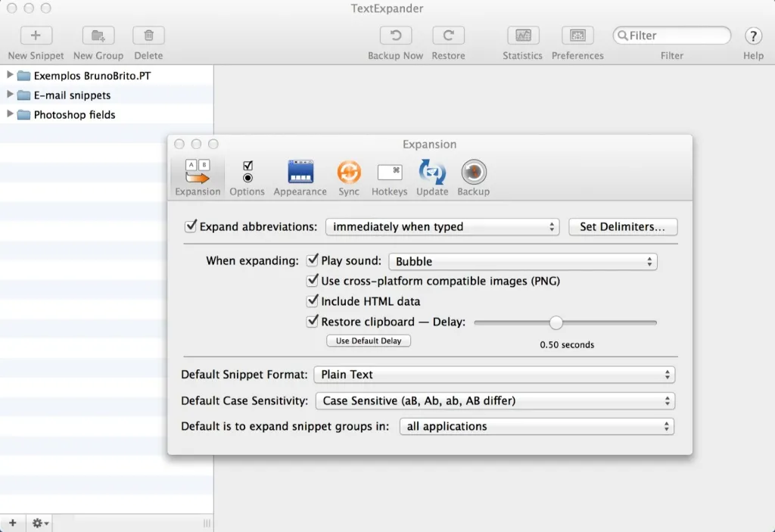Click the plus button below the snippet list
Viewport: 775px width, 532px height.
tap(13, 523)
